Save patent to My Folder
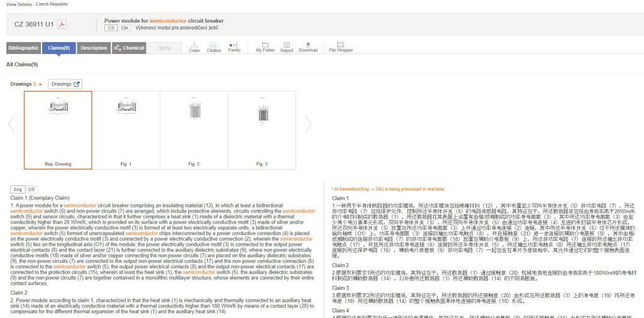The image size is (644, 318). click(265, 47)
